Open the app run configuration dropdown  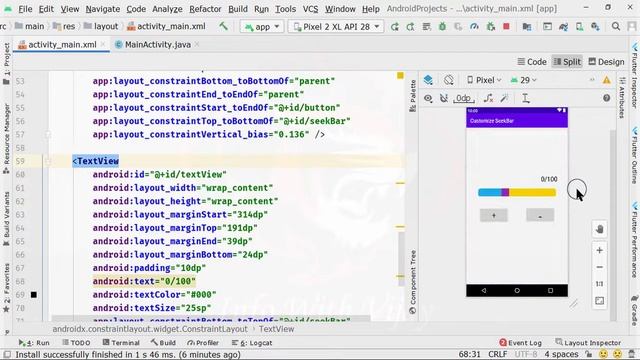(x=262, y=27)
